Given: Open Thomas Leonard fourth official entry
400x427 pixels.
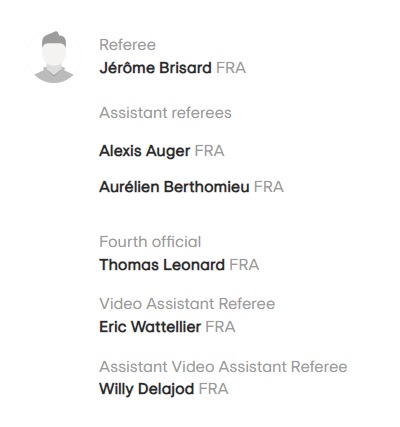Looking at the screenshot, I should click(x=162, y=265).
